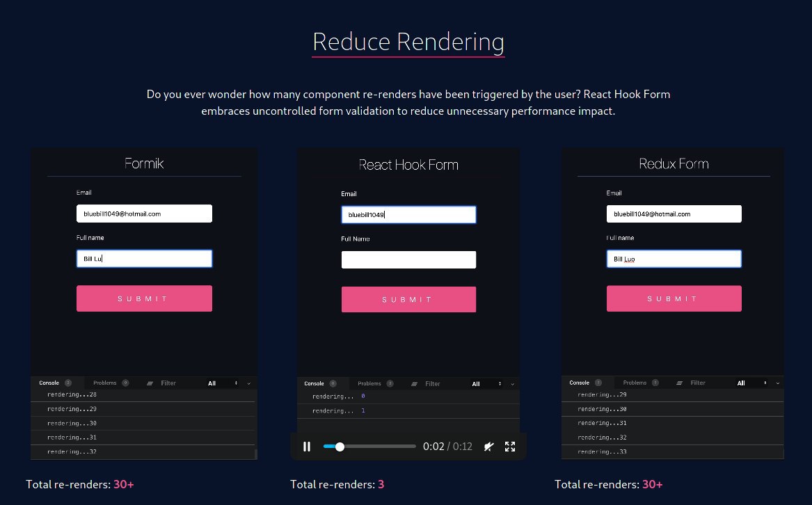The height and width of the screenshot is (505, 812).
Task: Click the Total re-renders 30+ caption under Formik
Action: click(x=80, y=484)
